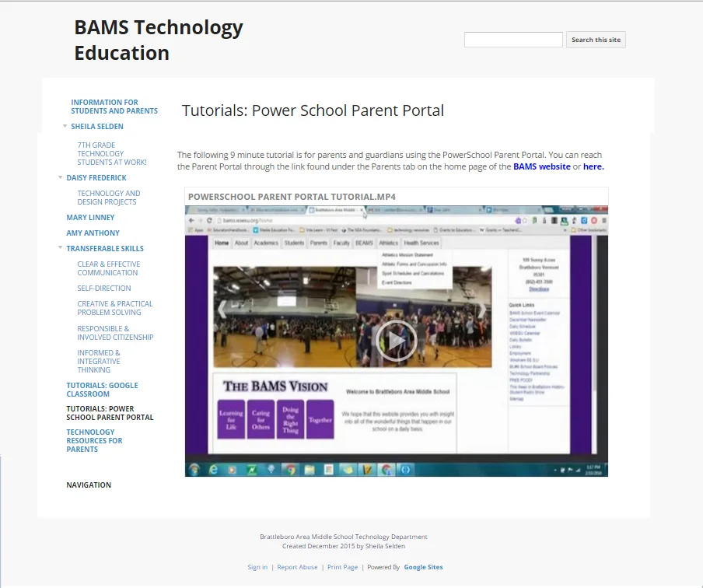Collapse the SHEILA SELDEN sidebar section
This screenshot has height=588, width=703.
(x=65, y=126)
